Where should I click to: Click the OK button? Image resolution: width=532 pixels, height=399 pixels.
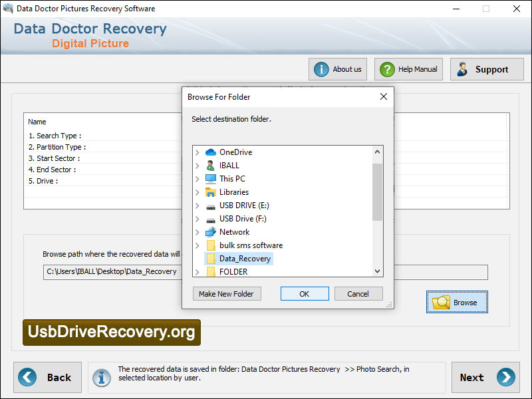click(x=305, y=293)
